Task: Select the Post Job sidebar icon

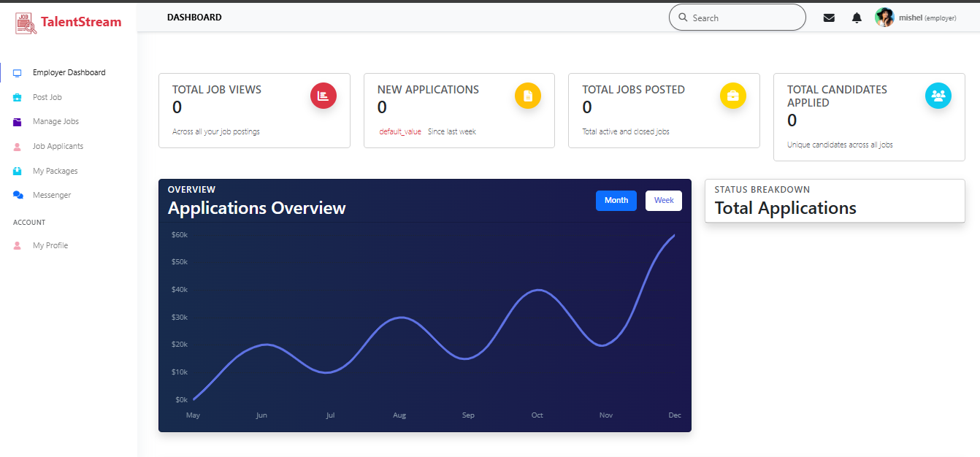Action: 16,96
